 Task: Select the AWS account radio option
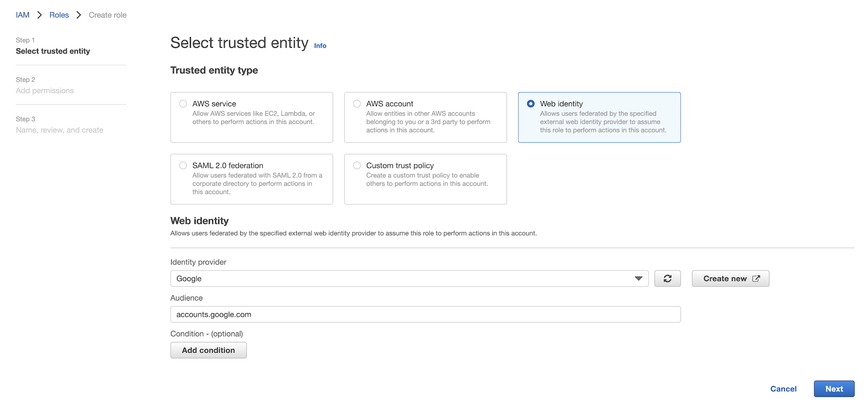point(357,104)
